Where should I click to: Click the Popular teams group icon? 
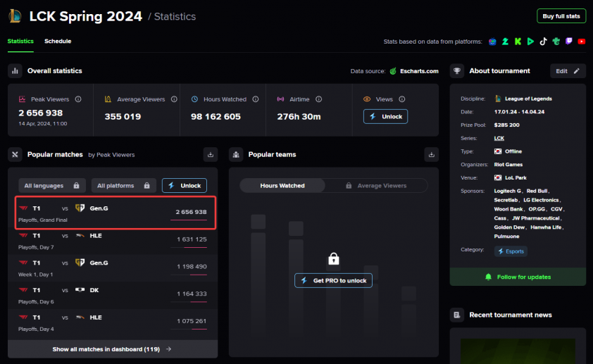[236, 155]
